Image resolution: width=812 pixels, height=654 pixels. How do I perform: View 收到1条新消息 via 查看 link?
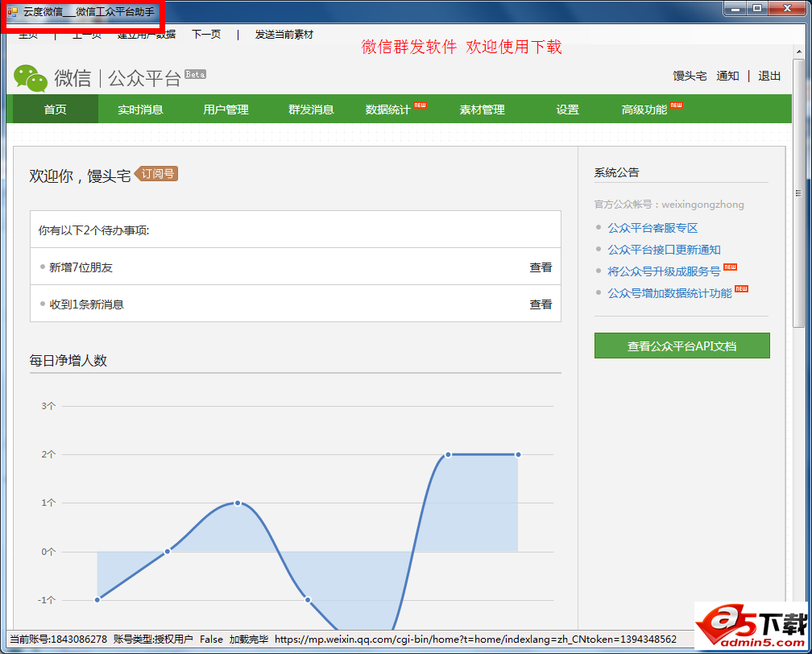pos(541,304)
